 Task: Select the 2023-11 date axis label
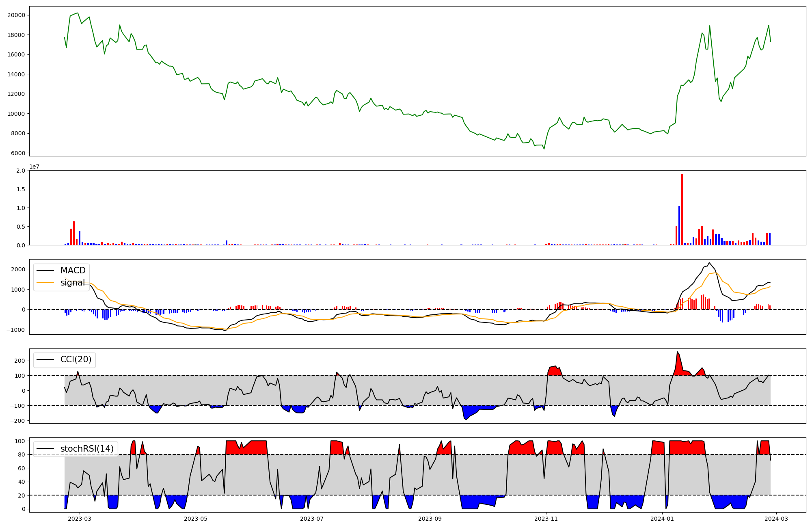pyautogui.click(x=546, y=518)
